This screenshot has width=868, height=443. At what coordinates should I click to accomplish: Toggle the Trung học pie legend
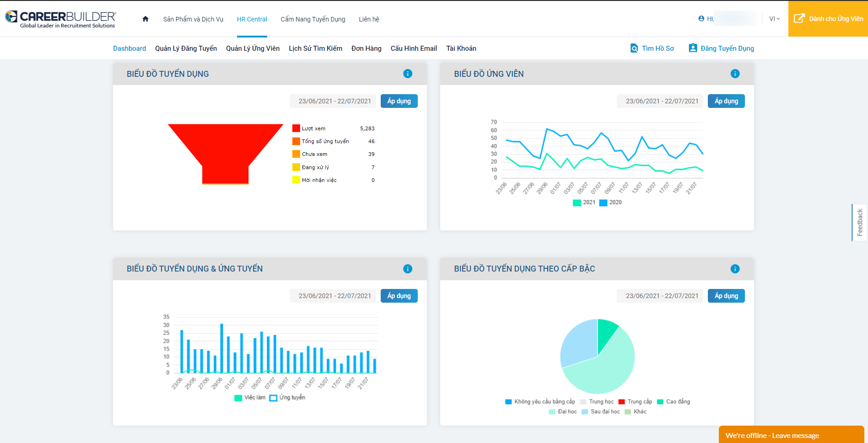click(x=597, y=402)
